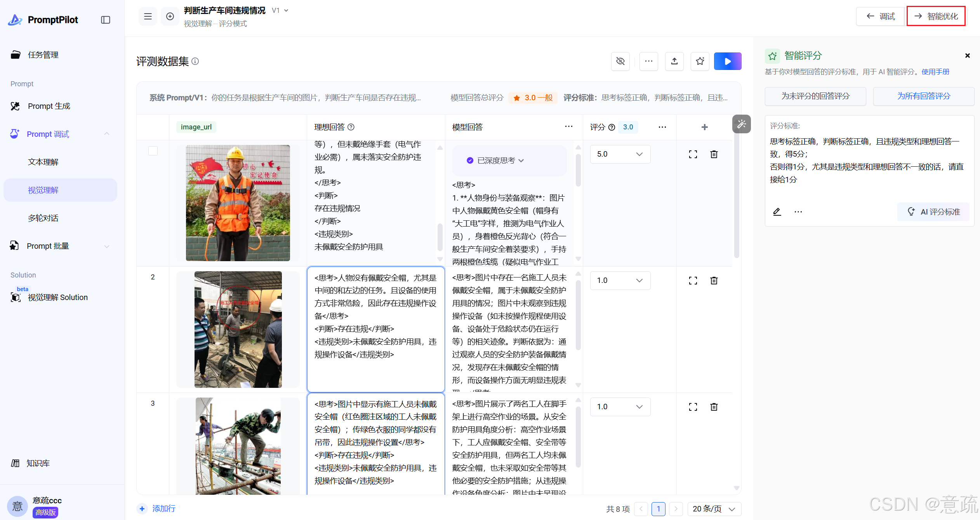Select 视觉理解 submenu item

click(60, 190)
